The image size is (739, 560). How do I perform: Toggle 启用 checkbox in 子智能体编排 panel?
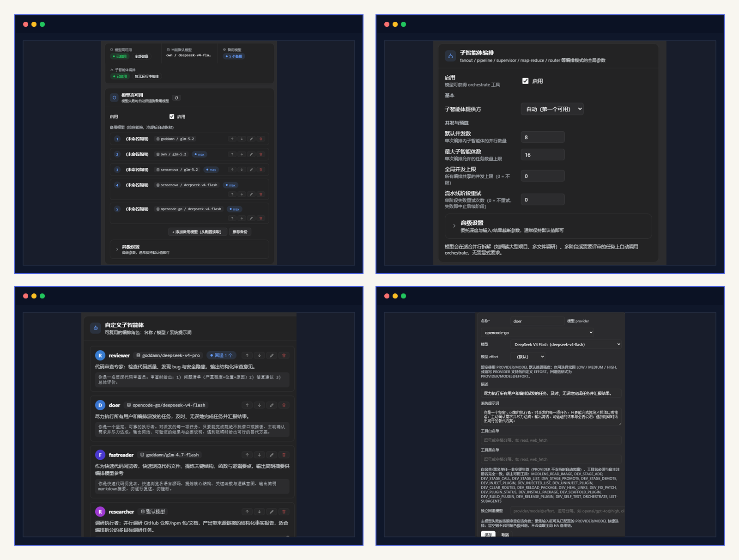click(525, 81)
